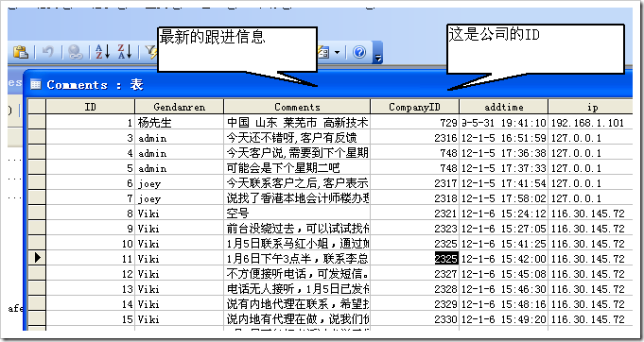Click comment starting 1月6日下午3点半
Image resolution: width=644 pixels, height=342 pixels.
(x=297, y=259)
